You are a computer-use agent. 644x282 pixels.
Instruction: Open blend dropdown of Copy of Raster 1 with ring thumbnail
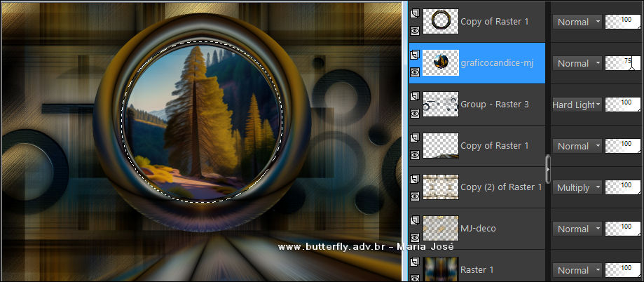577,22
